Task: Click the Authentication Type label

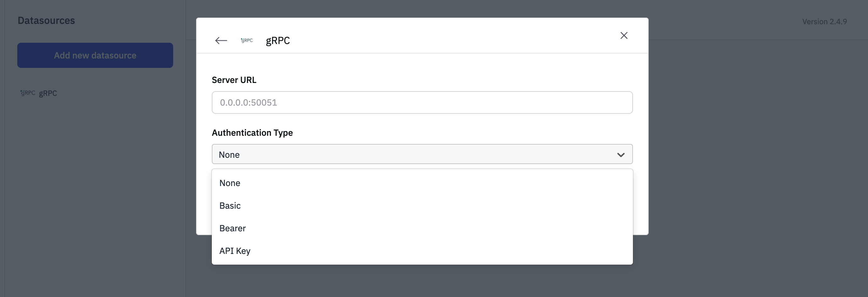Action: coord(252,133)
